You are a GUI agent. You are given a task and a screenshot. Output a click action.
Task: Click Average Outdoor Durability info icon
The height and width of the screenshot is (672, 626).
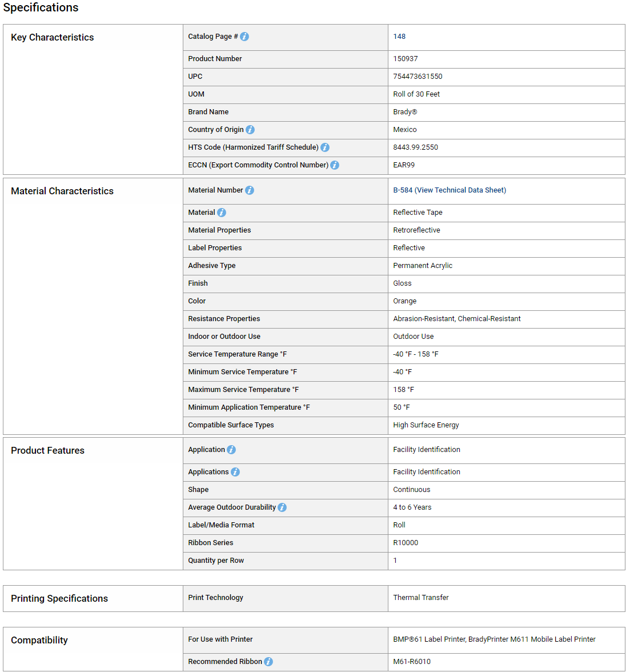282,507
